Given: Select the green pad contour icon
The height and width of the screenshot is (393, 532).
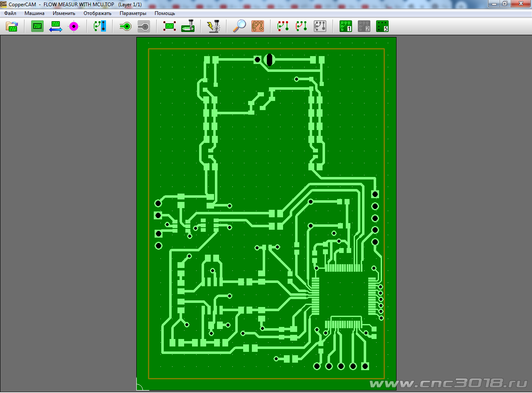Looking at the screenshot, I should click(125, 27).
